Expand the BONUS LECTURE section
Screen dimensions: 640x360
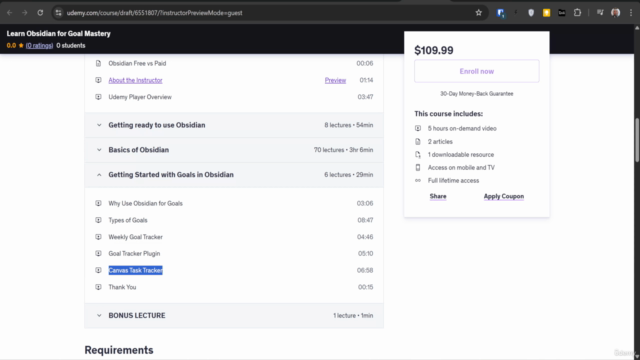pos(234,316)
